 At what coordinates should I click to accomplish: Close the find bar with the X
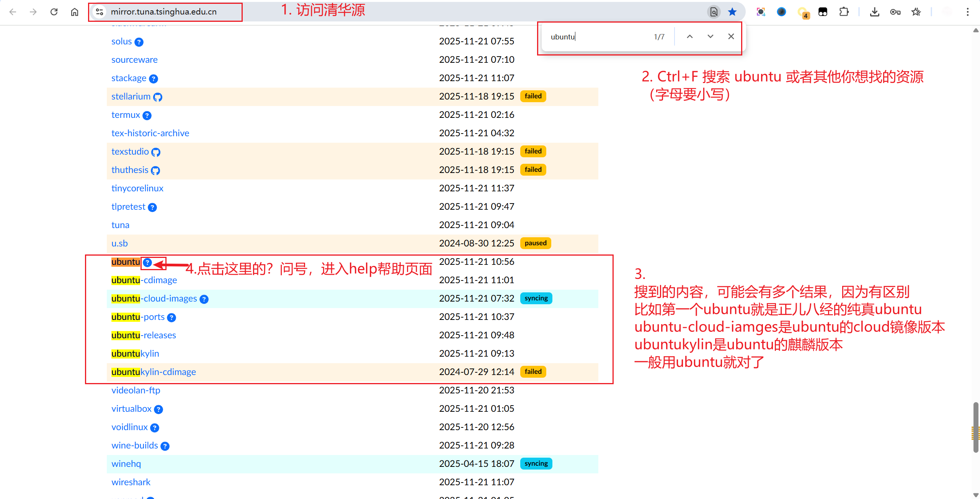[731, 36]
